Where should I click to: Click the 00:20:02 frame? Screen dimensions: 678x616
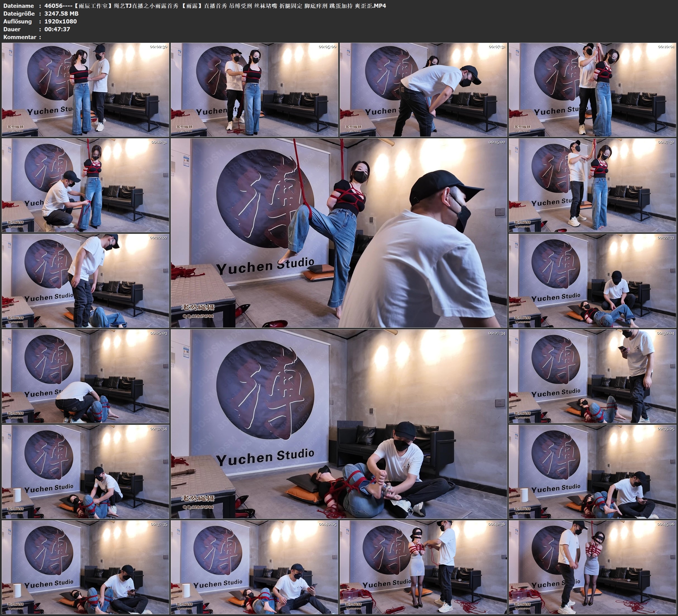click(x=85, y=281)
